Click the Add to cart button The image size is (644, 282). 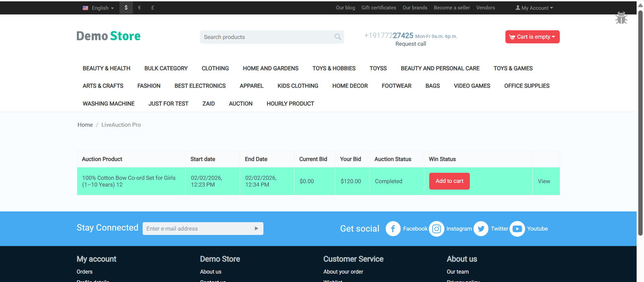coord(449,181)
